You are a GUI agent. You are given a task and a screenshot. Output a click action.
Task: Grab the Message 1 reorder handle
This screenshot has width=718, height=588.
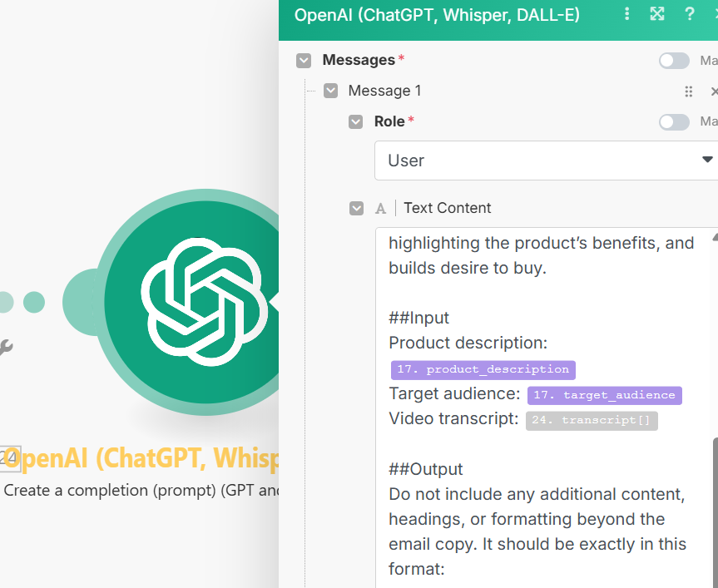coord(688,91)
